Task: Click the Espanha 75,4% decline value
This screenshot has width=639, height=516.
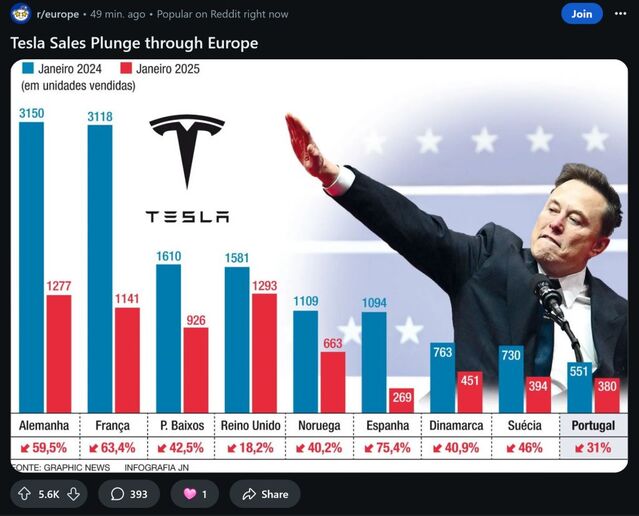Action: (x=388, y=447)
